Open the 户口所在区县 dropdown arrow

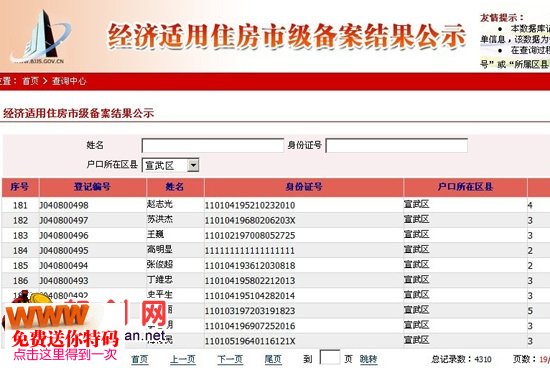click(x=193, y=165)
